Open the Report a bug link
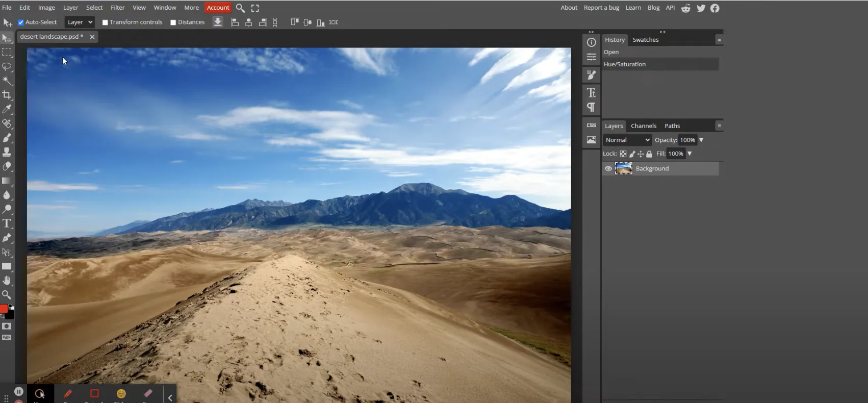The width and height of the screenshot is (868, 403). point(601,8)
